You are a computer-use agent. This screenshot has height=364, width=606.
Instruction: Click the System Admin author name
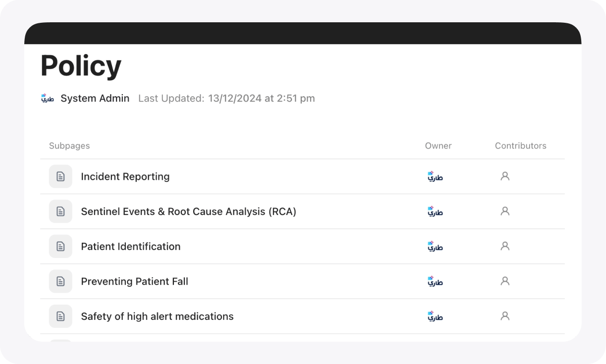[x=95, y=98]
